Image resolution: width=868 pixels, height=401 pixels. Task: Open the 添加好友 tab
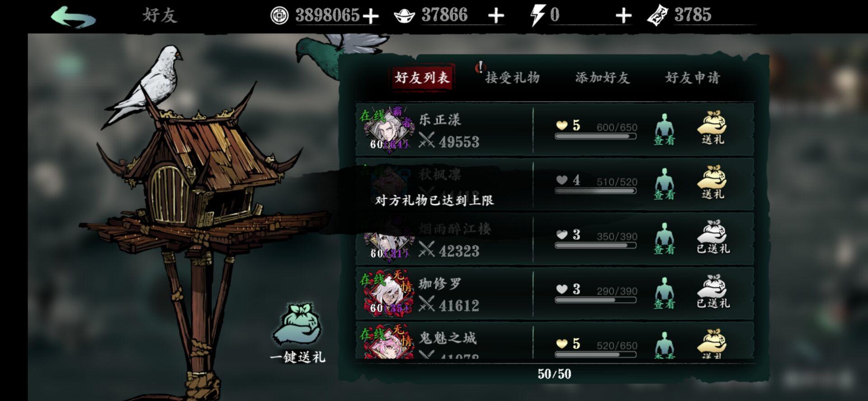click(602, 78)
